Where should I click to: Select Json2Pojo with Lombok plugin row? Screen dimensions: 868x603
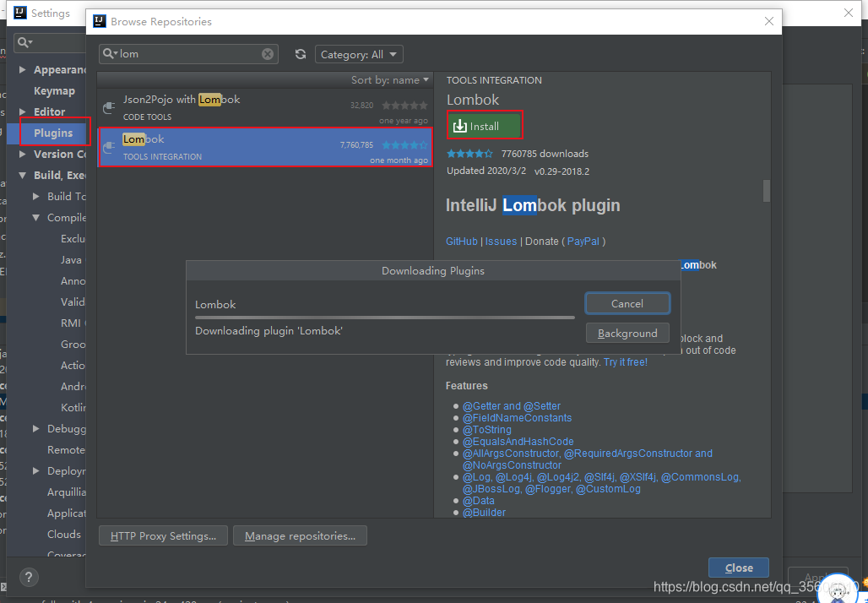pos(265,108)
